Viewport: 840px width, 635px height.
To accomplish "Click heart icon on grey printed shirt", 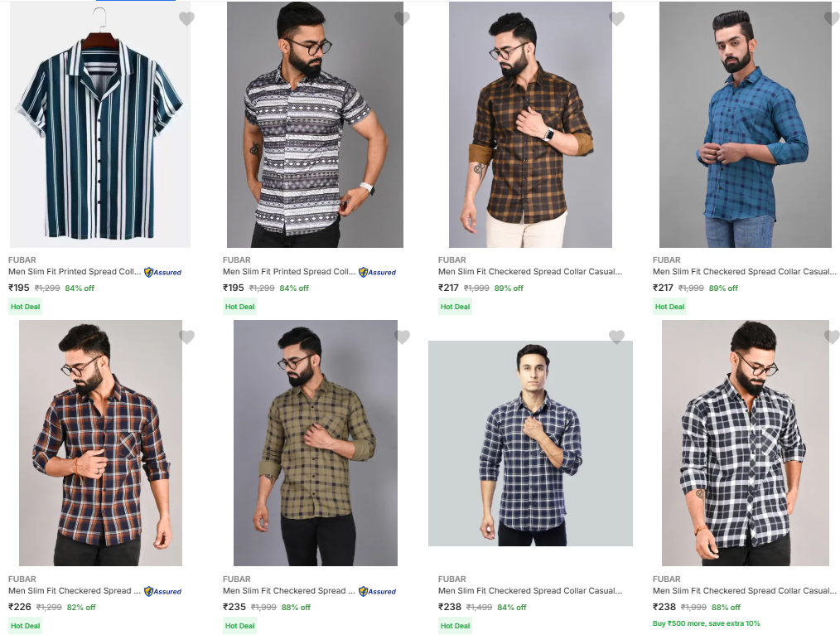I will (x=402, y=18).
